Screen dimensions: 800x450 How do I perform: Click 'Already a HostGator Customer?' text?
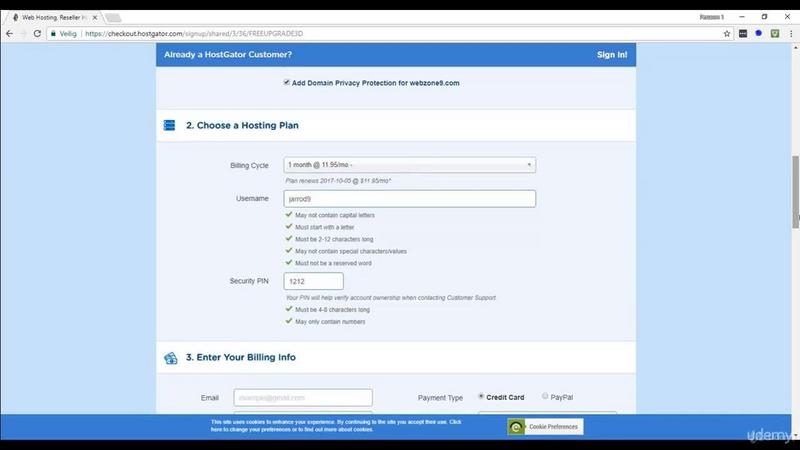pyautogui.click(x=228, y=55)
